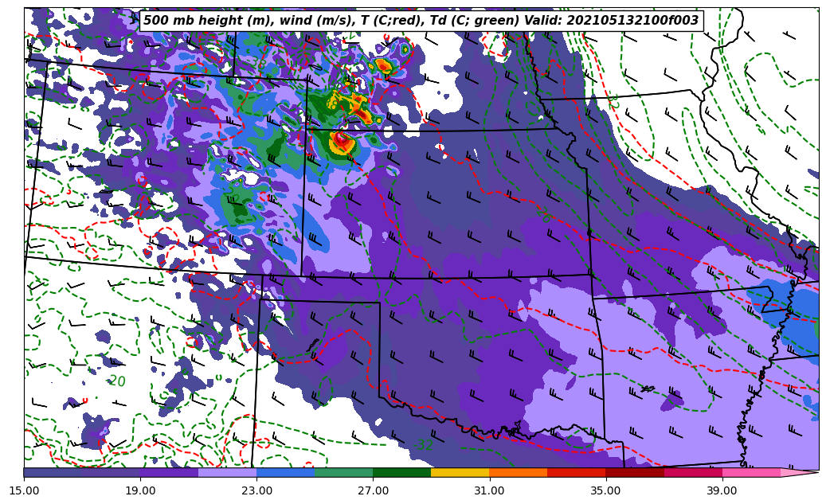Select the light purple colorbar segment

(228, 472)
